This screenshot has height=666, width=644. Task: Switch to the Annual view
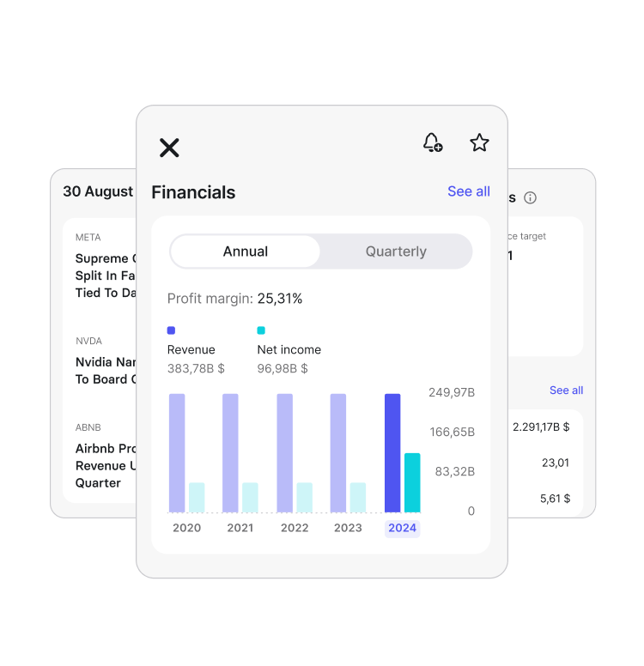pos(246,251)
